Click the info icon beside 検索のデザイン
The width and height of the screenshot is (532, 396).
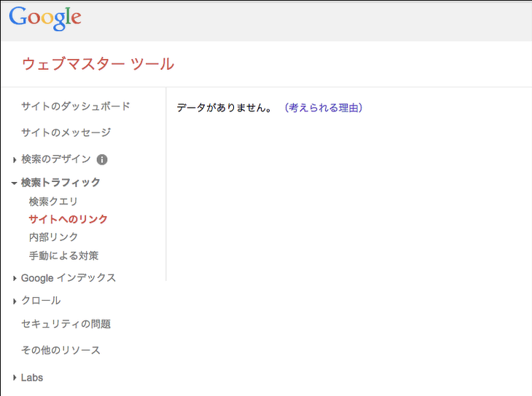pyautogui.click(x=102, y=159)
